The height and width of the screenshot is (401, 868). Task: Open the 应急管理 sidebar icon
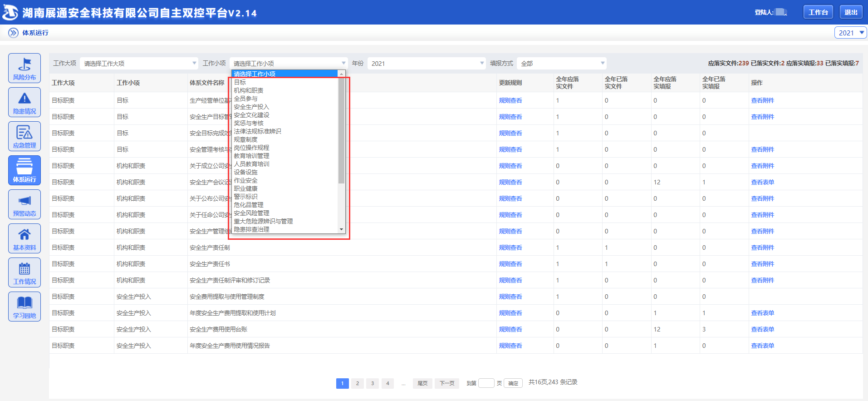tap(25, 136)
